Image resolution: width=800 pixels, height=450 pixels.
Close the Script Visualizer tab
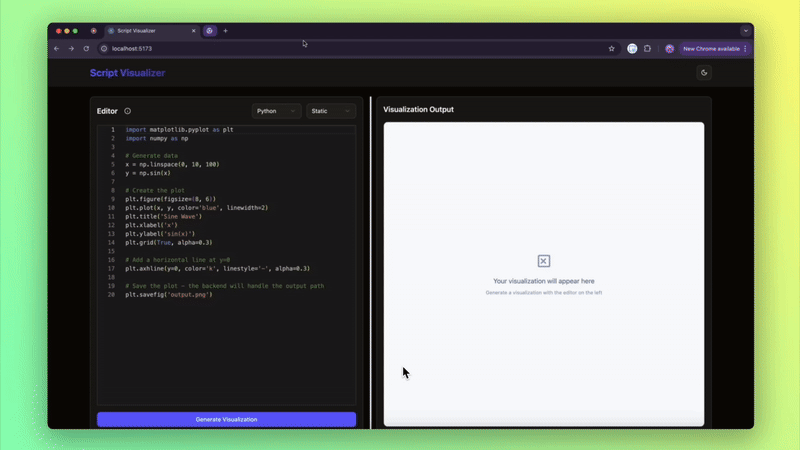(193, 31)
